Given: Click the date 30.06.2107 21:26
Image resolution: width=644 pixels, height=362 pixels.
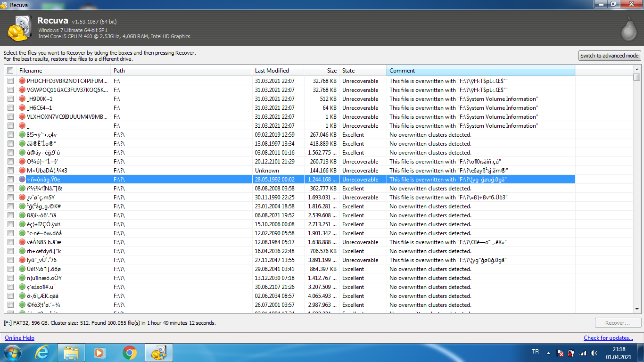Looking at the screenshot, I should [x=274, y=287].
